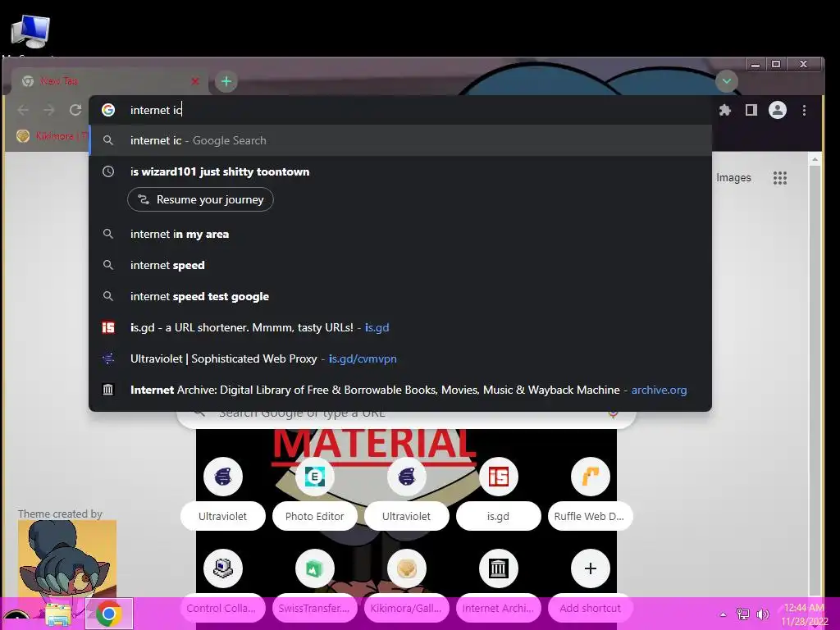Open the tab search dropdown arrow

click(x=727, y=81)
